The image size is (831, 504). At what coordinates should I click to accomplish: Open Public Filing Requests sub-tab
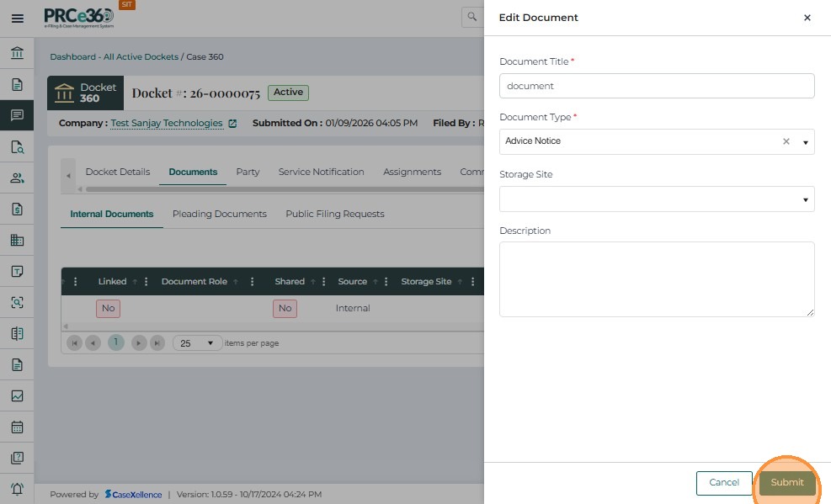tap(335, 214)
